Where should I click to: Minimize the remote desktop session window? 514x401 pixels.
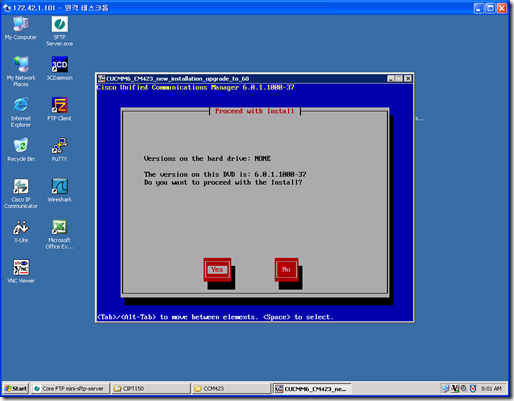pyautogui.click(x=479, y=8)
